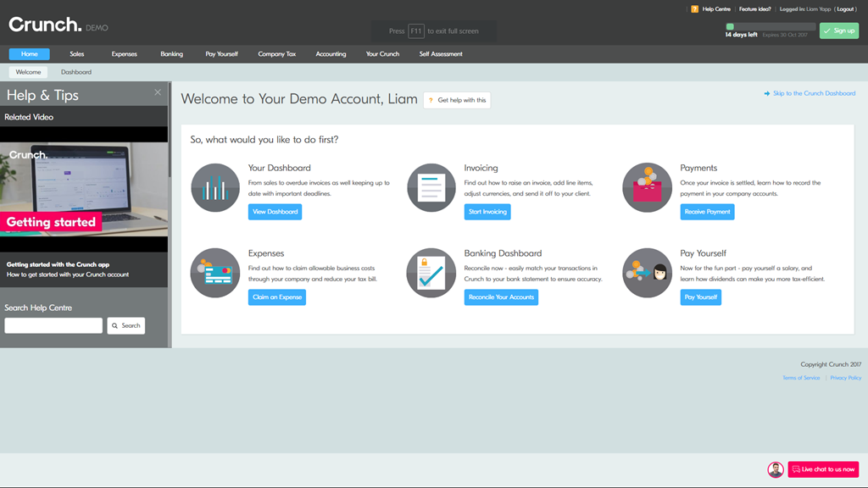The image size is (868, 488).
Task: Click the Search button in Help Centre
Action: pyautogui.click(x=126, y=325)
